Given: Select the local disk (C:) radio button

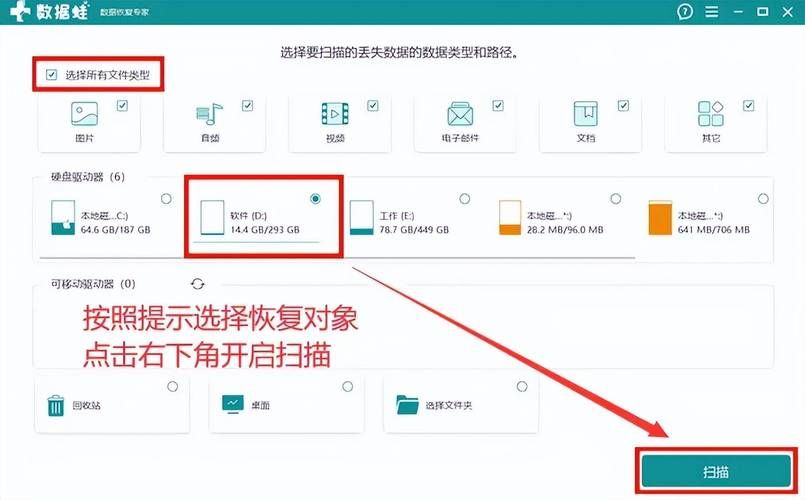Looking at the screenshot, I should pos(164,199).
